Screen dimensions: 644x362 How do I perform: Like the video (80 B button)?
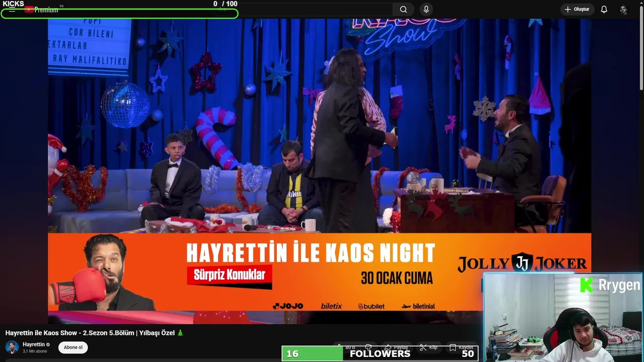point(346,347)
